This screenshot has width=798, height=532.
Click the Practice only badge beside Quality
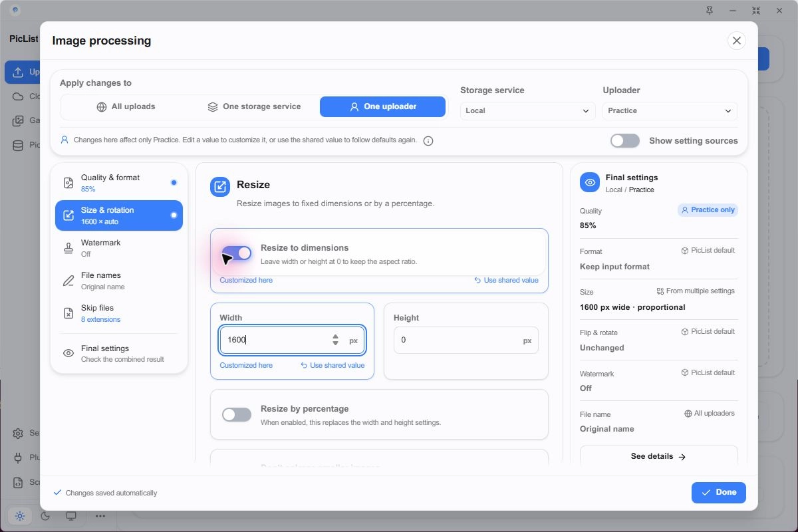(x=708, y=210)
